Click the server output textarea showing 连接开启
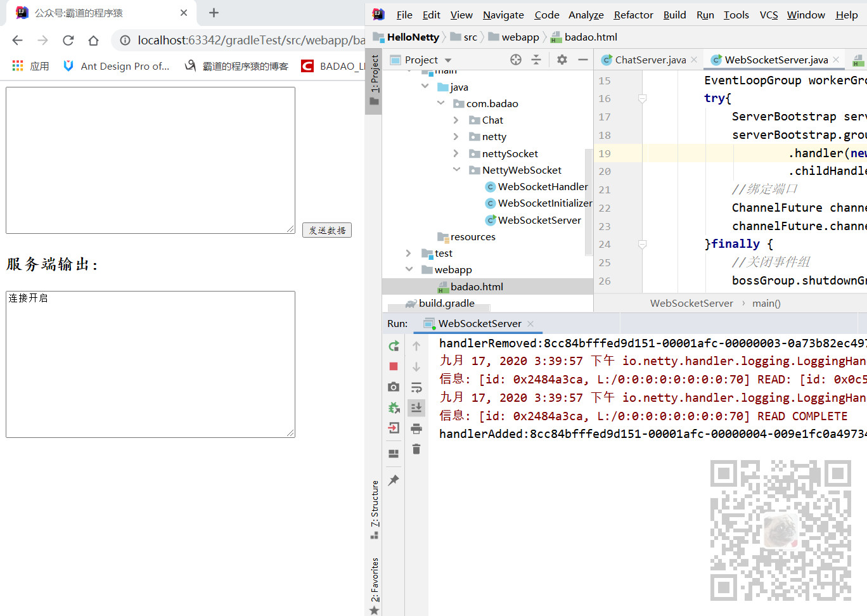The image size is (867, 616). pos(150,364)
